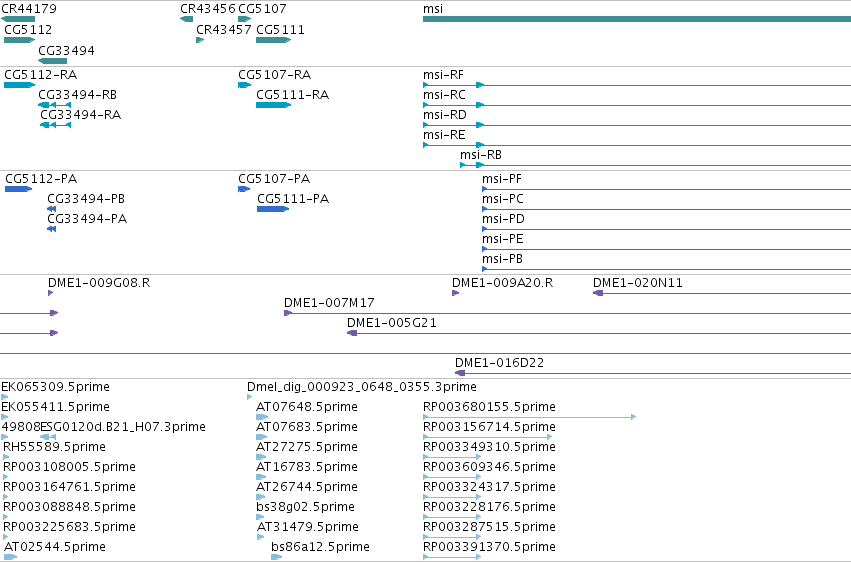The height and width of the screenshot is (562, 851).
Task: Select the CG5112-RA transcript
Action: pos(20,85)
